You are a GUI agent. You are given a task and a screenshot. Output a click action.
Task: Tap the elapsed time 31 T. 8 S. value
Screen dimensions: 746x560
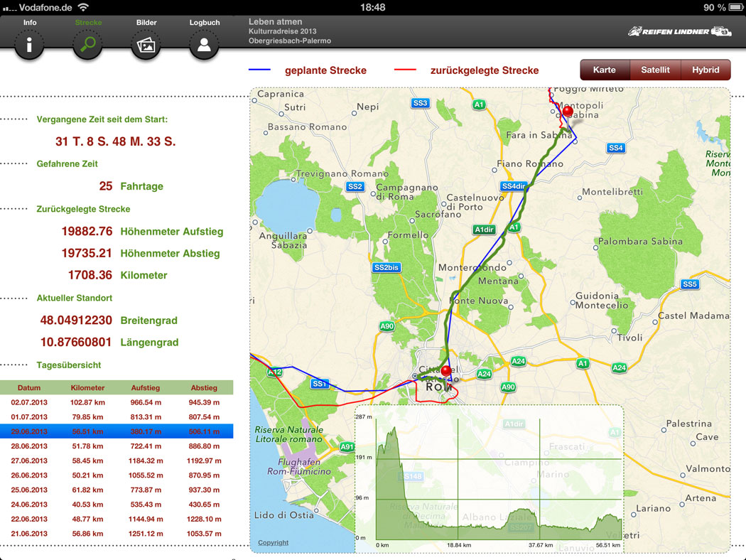[116, 141]
